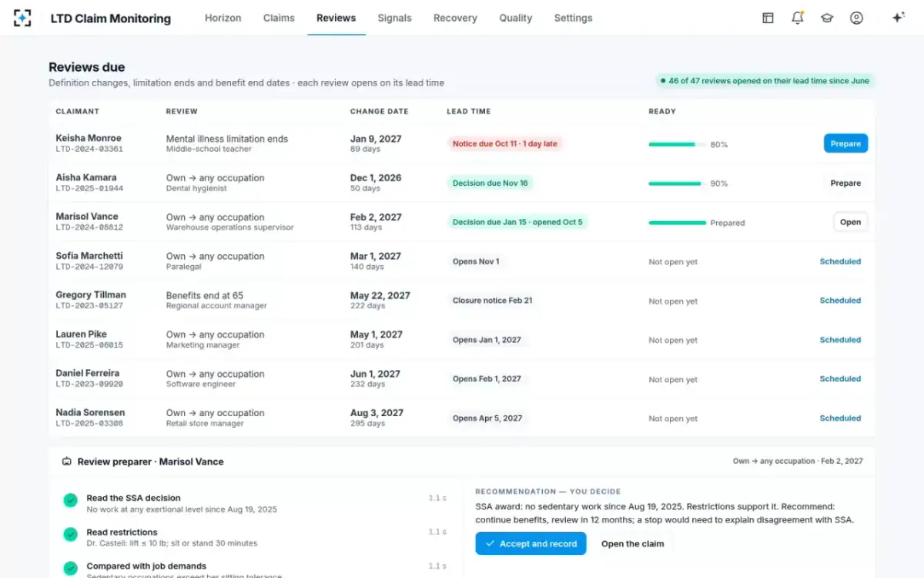Click claim number LTD-2023-05127
Viewport: 924px width, 578px height.
(89, 306)
